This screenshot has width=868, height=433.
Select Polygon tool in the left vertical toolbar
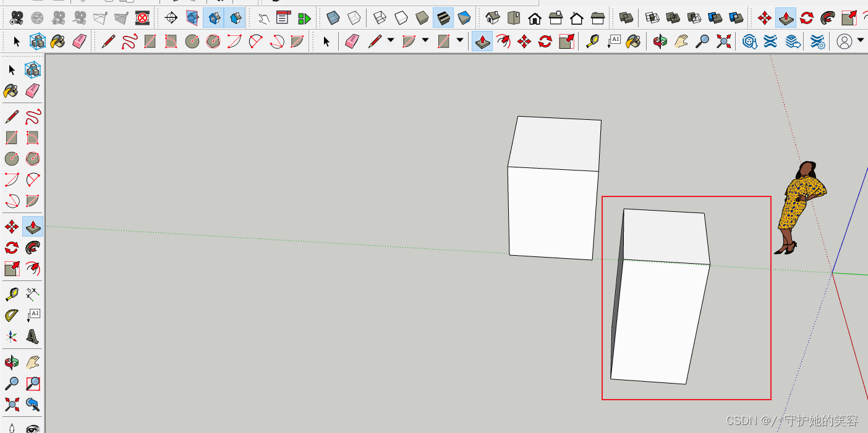pyautogui.click(x=33, y=159)
